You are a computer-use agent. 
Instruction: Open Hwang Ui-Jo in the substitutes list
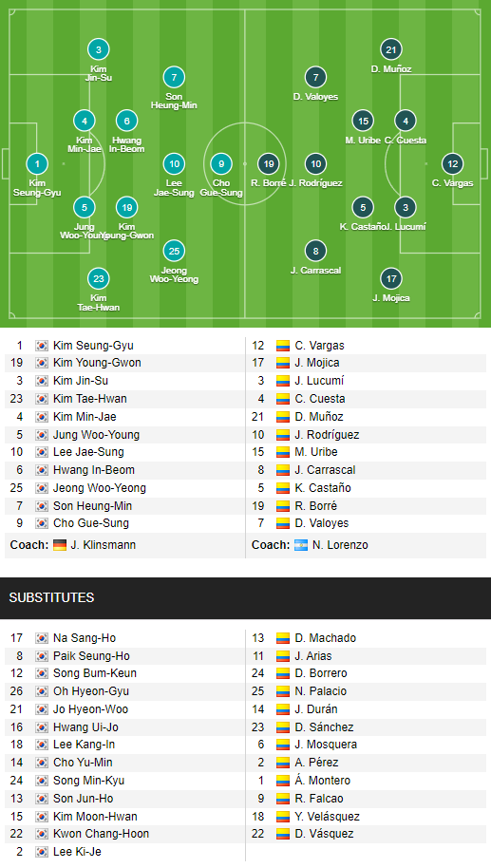point(85,726)
